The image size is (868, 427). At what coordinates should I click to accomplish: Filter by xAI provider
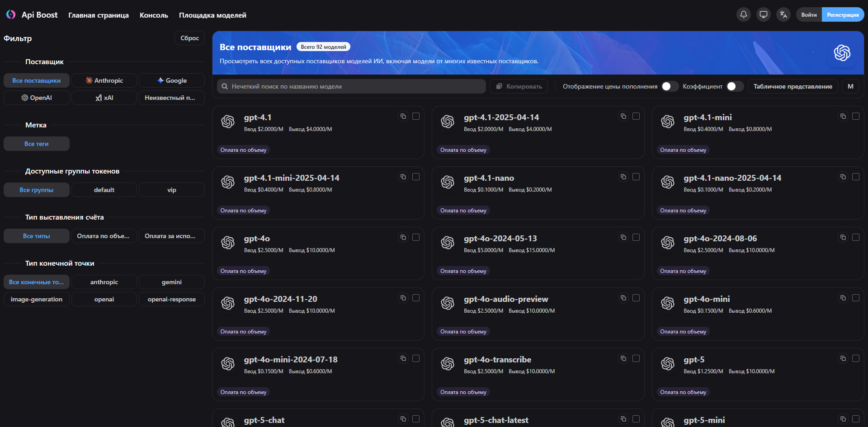click(104, 98)
